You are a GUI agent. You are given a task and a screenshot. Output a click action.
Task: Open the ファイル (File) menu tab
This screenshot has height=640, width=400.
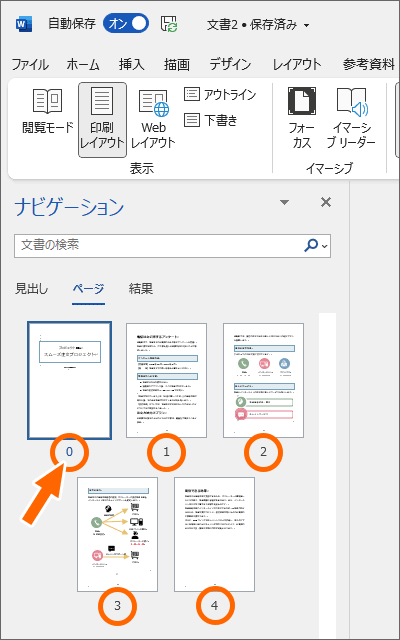tap(30, 64)
